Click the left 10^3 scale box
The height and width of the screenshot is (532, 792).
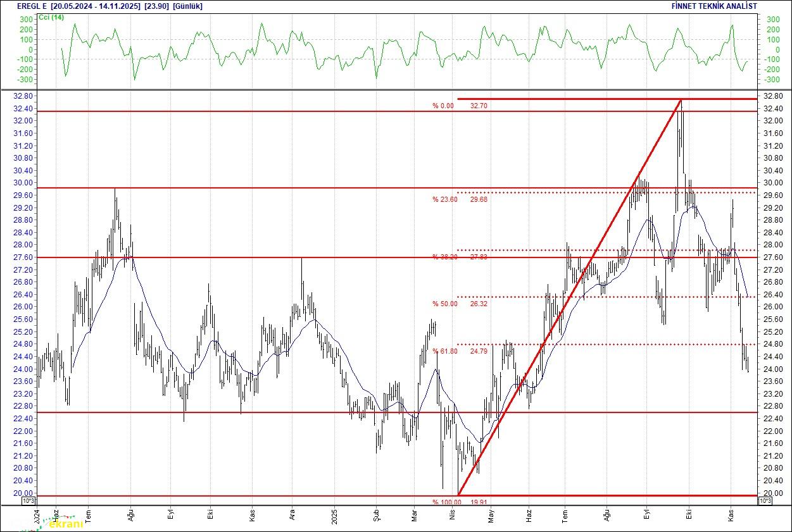click(29, 501)
